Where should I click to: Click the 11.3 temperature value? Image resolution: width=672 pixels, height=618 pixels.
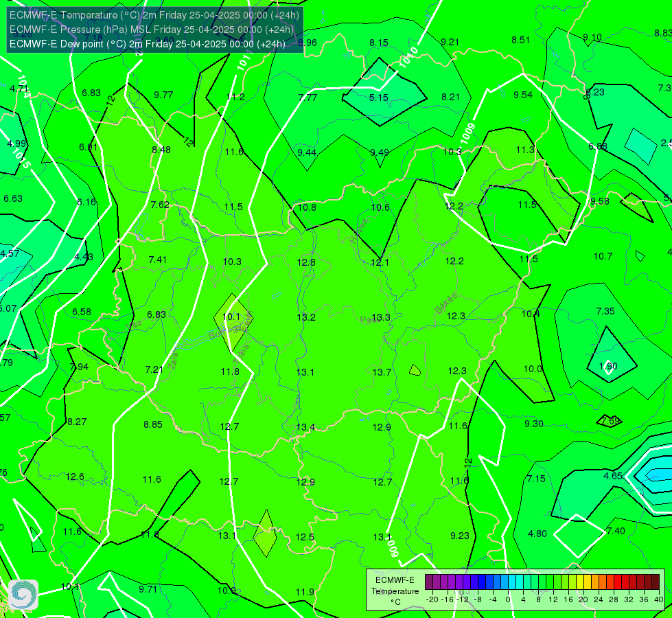[x=525, y=150]
